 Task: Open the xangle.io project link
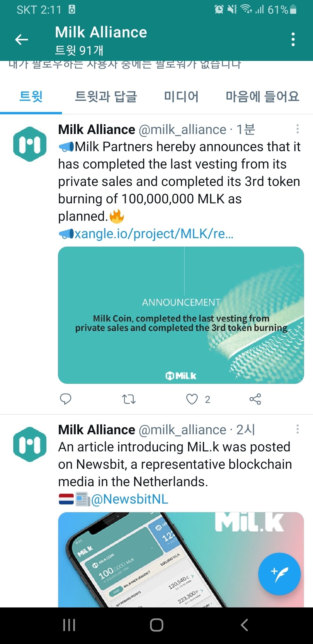click(154, 234)
